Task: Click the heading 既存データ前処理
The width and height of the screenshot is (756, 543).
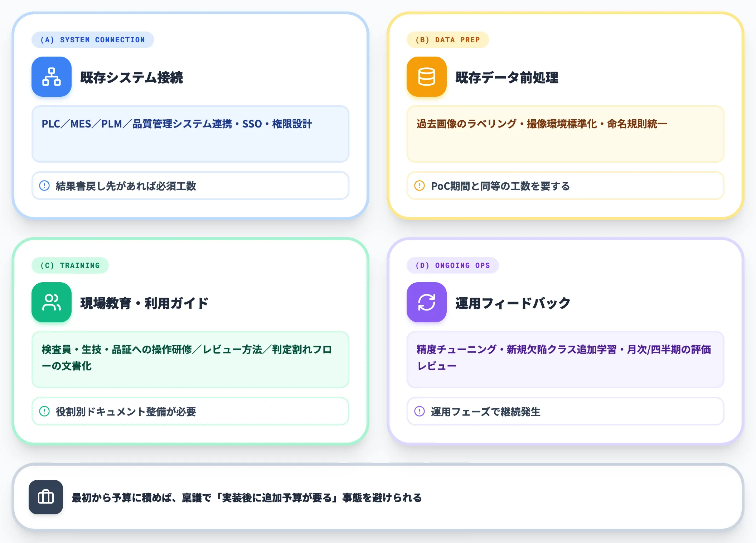Action: point(507,77)
